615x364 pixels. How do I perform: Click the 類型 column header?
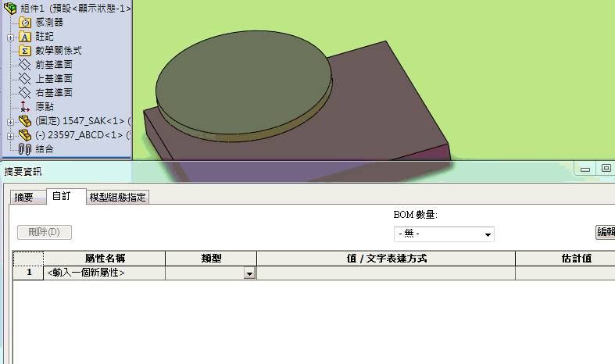coord(211,259)
